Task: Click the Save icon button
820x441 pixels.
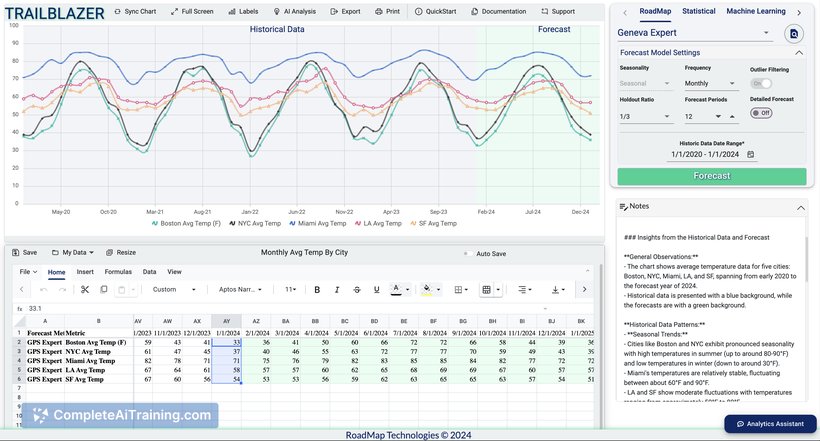Action: coord(25,253)
